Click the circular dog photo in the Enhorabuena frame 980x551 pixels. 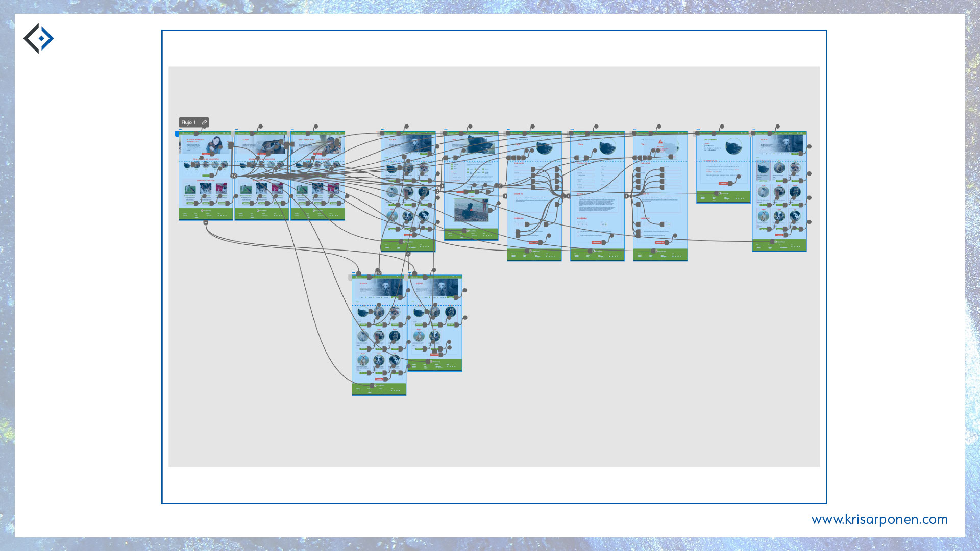click(x=733, y=147)
